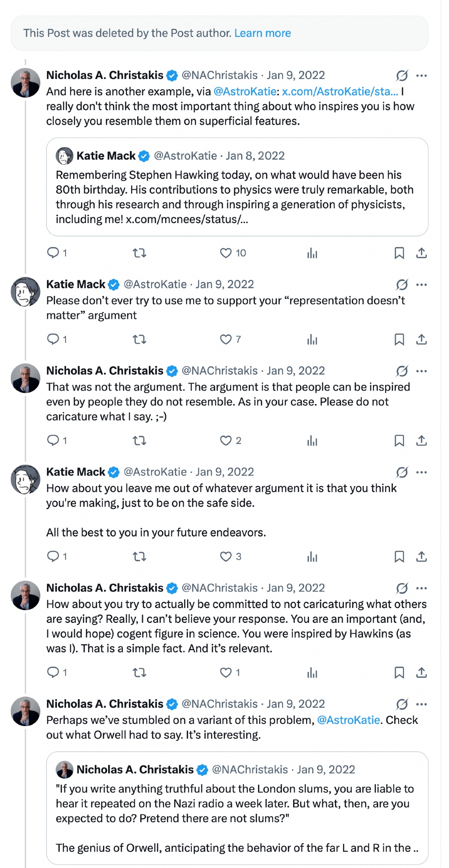The width and height of the screenshot is (449, 868).
Task: Bookmark the "That was not the argument" post
Action: point(399,441)
